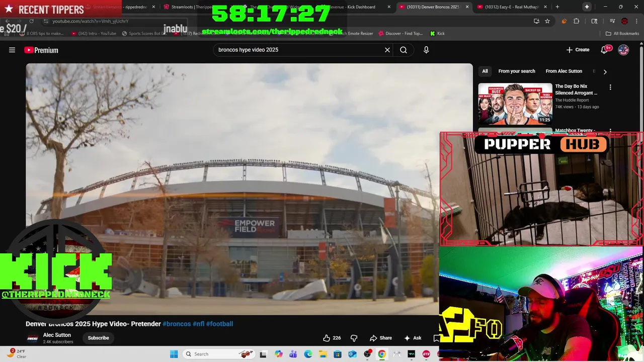Reload the page in Chrome
This screenshot has height=362, width=644.
coord(32,21)
